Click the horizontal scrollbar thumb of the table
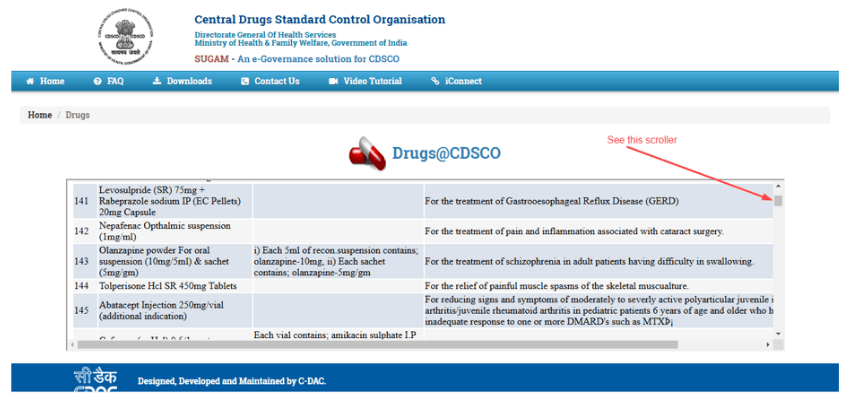Viewport: 850px width, 400px height. (x=378, y=345)
